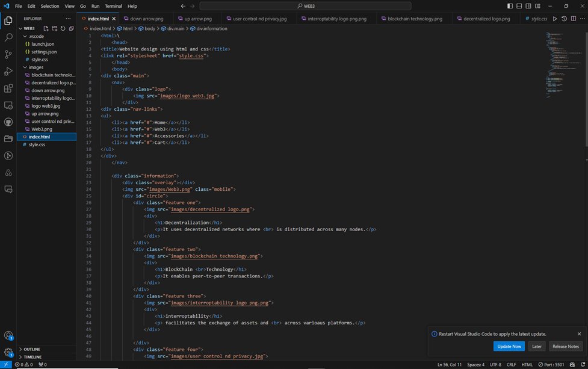Switch to up arrow.png tab

pos(197,19)
